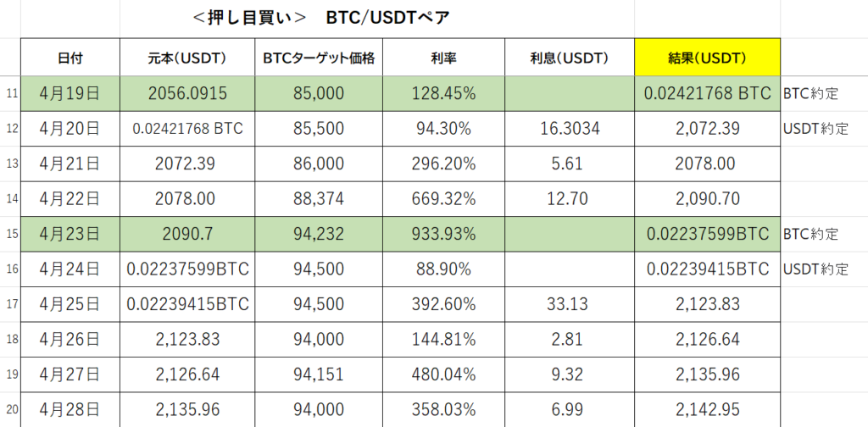Select the 2,142.95 result cell
The height and width of the screenshot is (427, 868).
tap(708, 410)
